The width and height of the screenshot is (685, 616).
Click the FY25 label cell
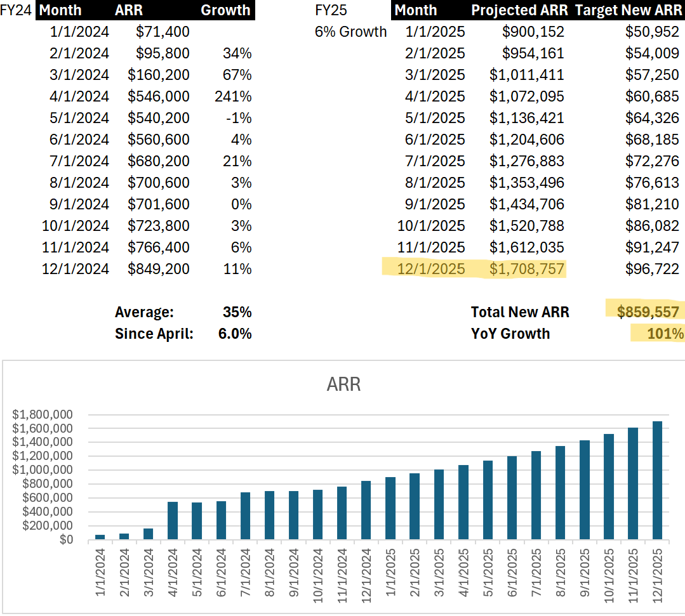[331, 10]
